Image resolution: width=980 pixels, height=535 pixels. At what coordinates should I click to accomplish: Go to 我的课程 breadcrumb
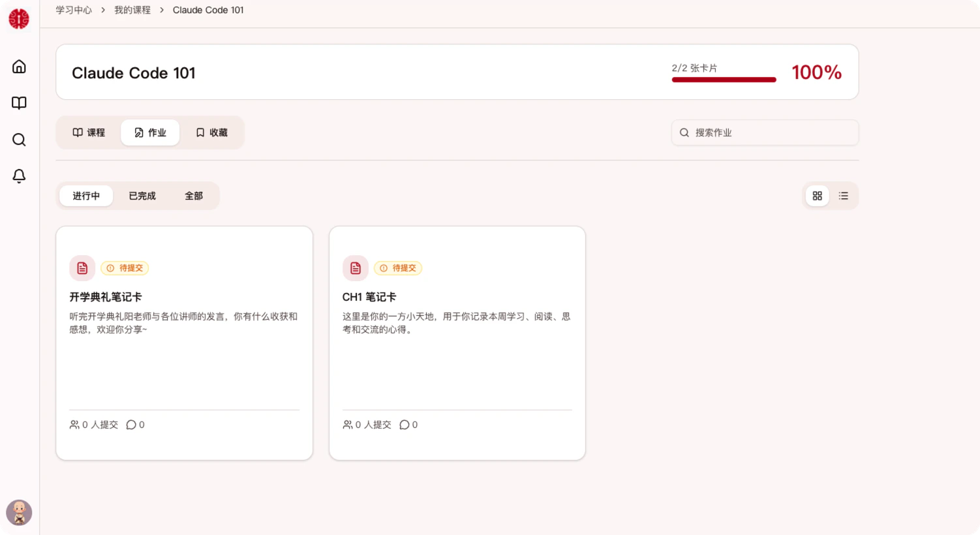tap(132, 10)
